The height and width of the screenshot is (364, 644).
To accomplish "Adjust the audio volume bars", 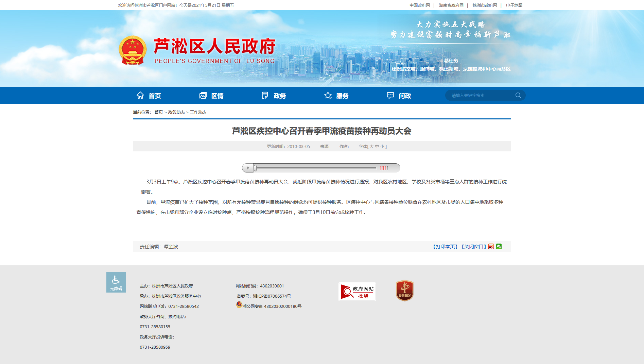I will [x=384, y=168].
